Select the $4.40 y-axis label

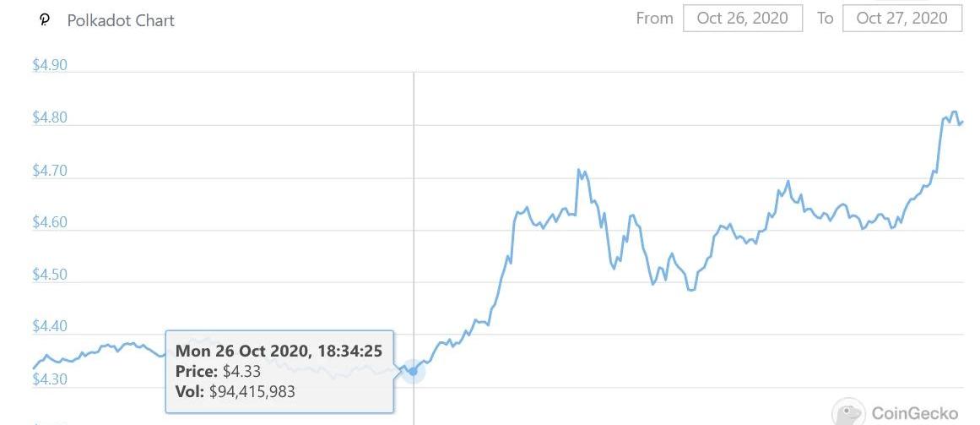[50, 326]
